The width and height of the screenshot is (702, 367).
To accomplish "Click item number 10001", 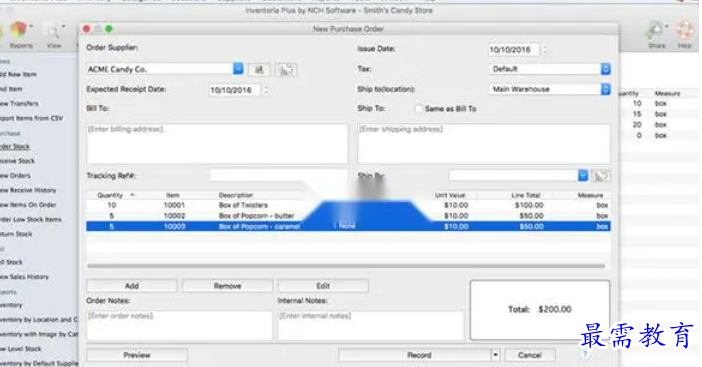I will [x=174, y=205].
